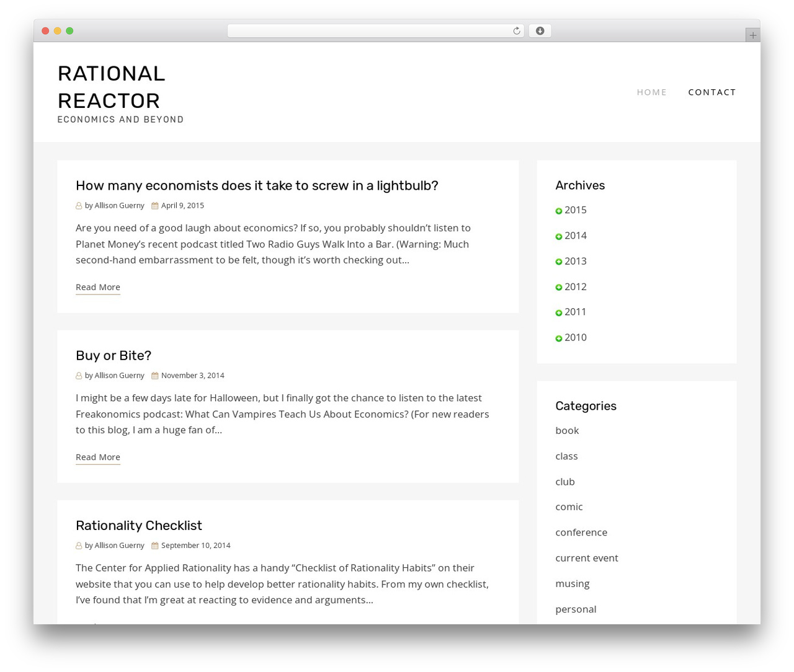Click the browser reload icon
The width and height of the screenshot is (794, 672).
pos(516,31)
